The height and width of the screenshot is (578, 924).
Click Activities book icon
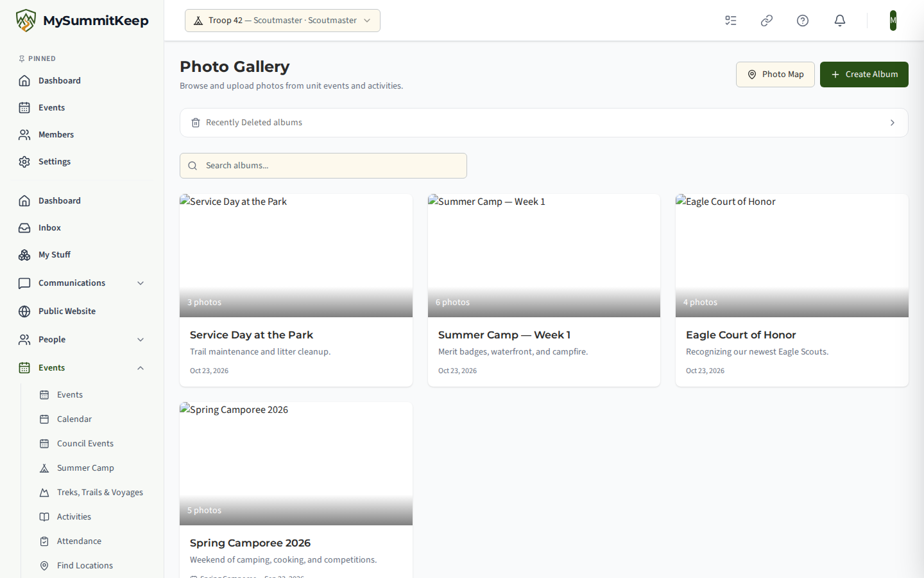(44, 517)
